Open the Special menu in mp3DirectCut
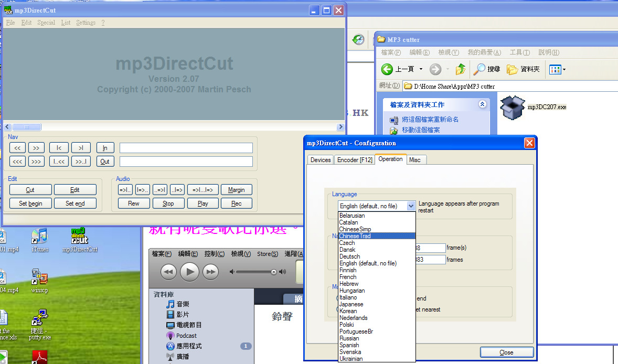Viewport: 618px width, 364px height. coord(46,23)
